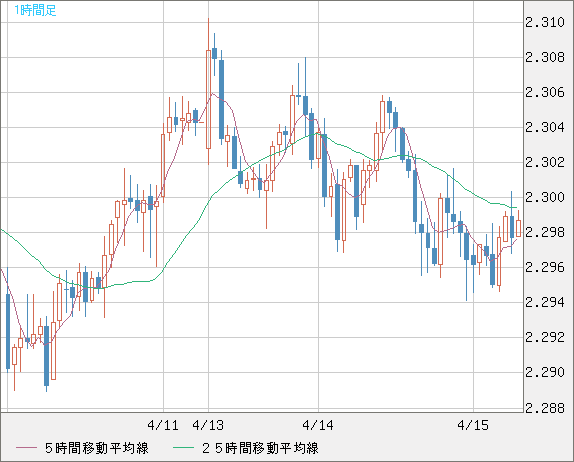Click the 2.296 price axis label
The width and height of the screenshot is (574, 462).
[x=545, y=267]
